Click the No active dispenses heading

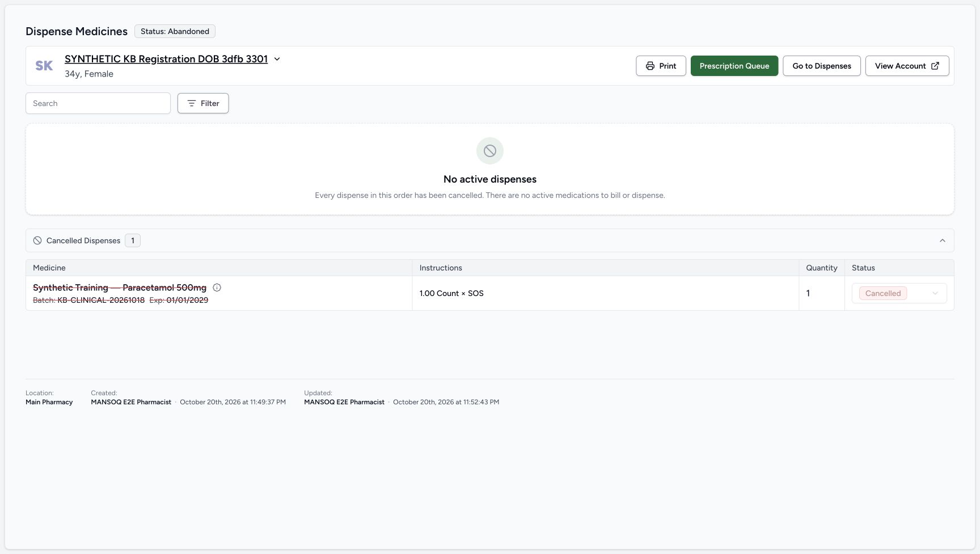(x=490, y=179)
